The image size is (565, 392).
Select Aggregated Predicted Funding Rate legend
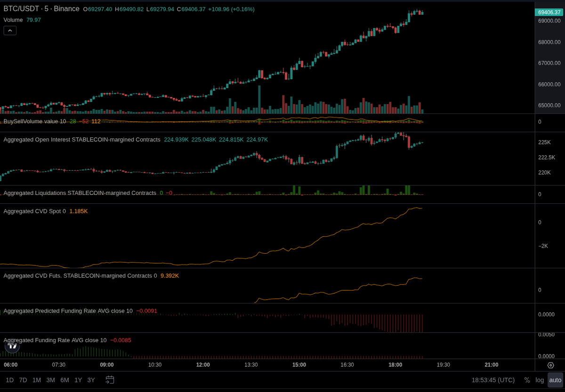pos(68,311)
